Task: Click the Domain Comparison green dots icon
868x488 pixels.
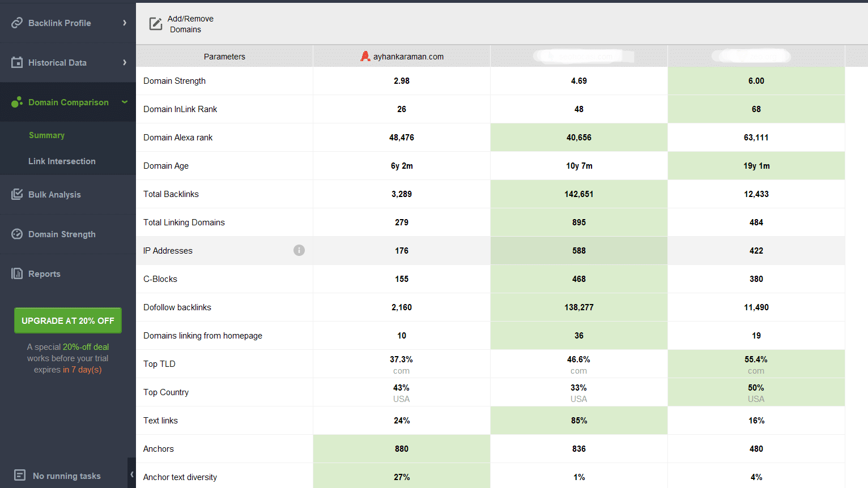Action: point(17,102)
